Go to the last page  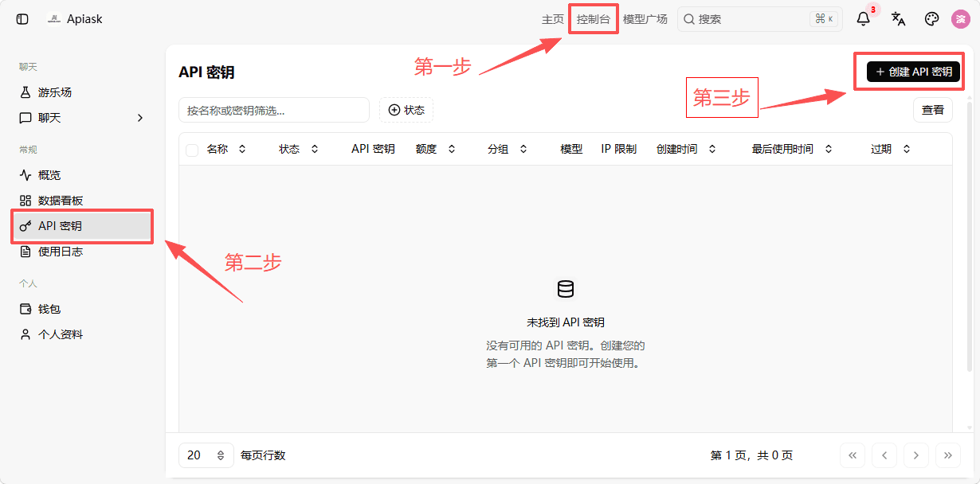[948, 455]
